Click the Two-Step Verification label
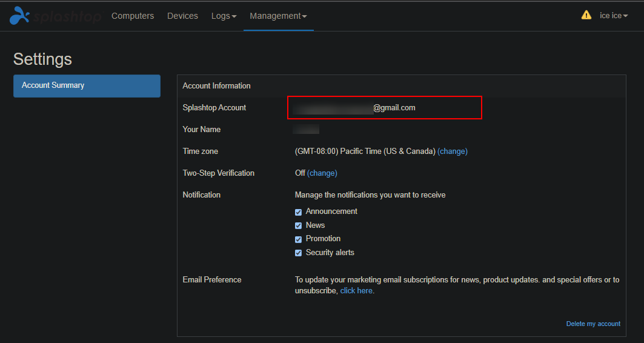This screenshot has height=343, width=644. pos(219,173)
